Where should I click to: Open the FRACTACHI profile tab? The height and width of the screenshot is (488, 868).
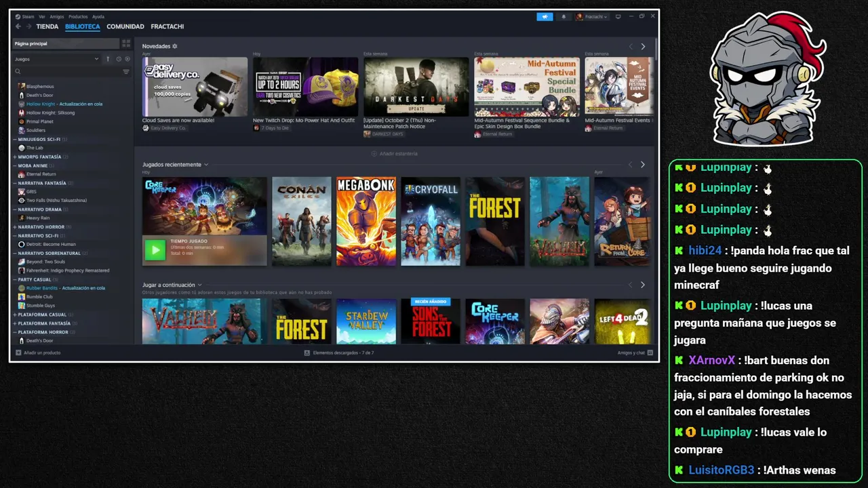pos(167,26)
